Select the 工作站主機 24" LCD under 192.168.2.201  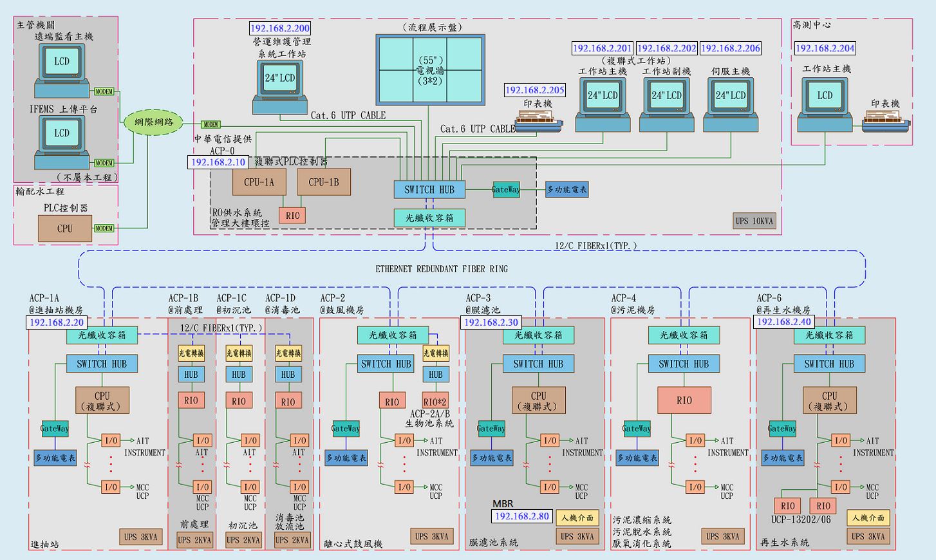(603, 104)
